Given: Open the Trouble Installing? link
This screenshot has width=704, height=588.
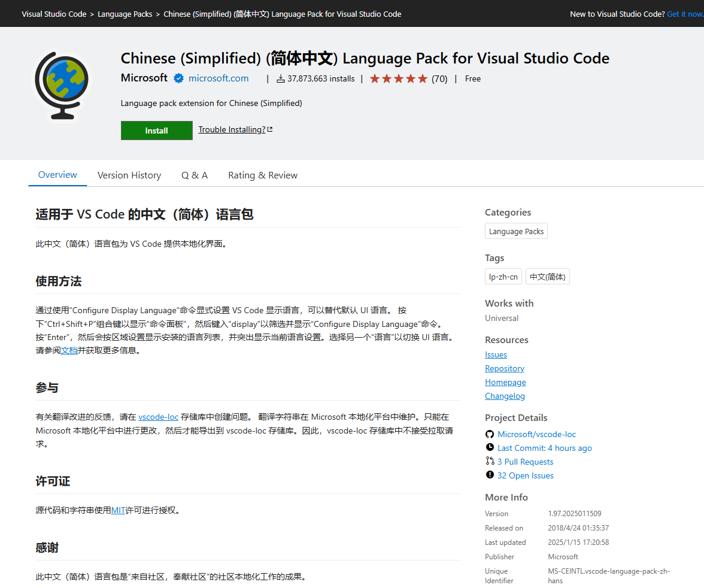Looking at the screenshot, I should 232,130.
